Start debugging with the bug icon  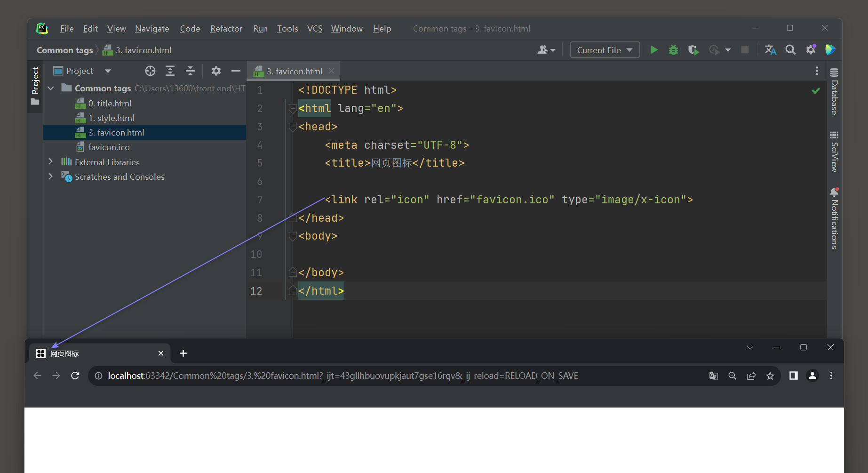pyautogui.click(x=673, y=50)
